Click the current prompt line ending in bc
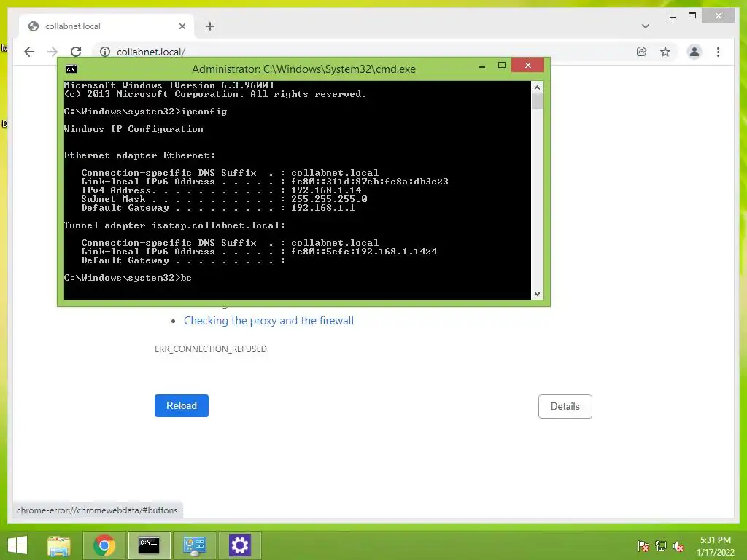The height and width of the screenshot is (560, 747). coord(128,278)
